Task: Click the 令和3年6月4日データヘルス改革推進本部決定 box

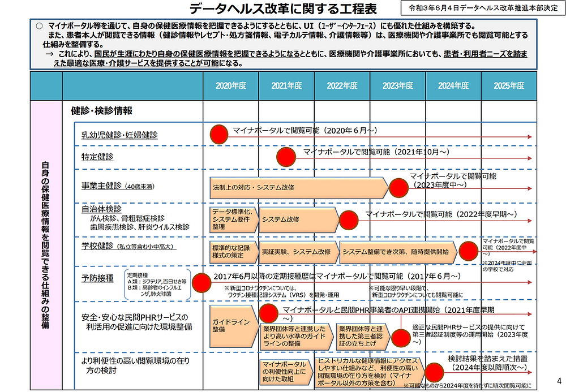Action: tap(483, 8)
